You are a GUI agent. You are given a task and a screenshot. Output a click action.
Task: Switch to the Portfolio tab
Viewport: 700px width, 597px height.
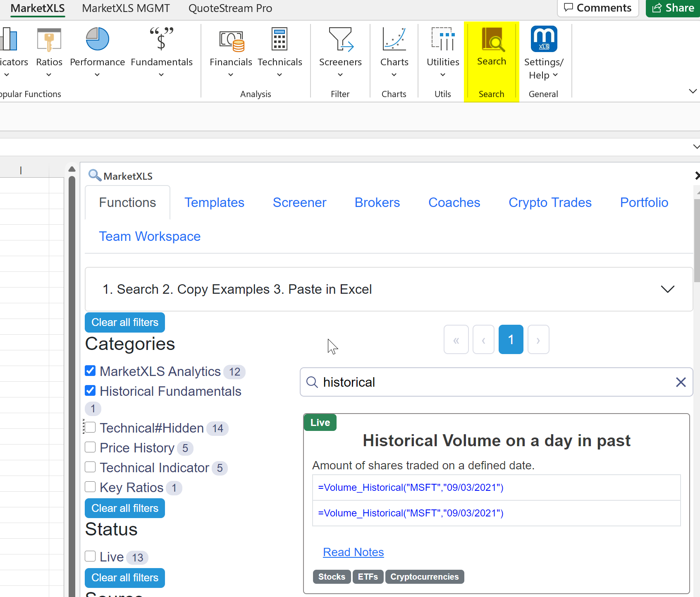click(644, 202)
